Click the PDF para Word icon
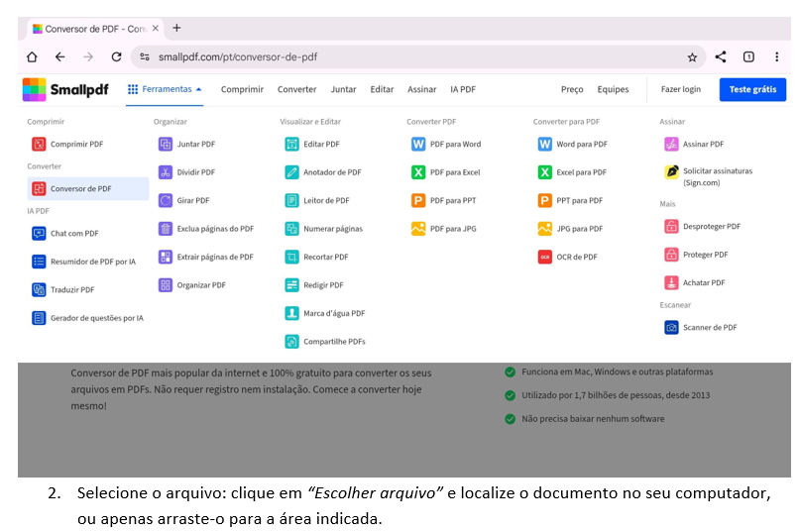The image size is (800, 532). click(x=418, y=144)
